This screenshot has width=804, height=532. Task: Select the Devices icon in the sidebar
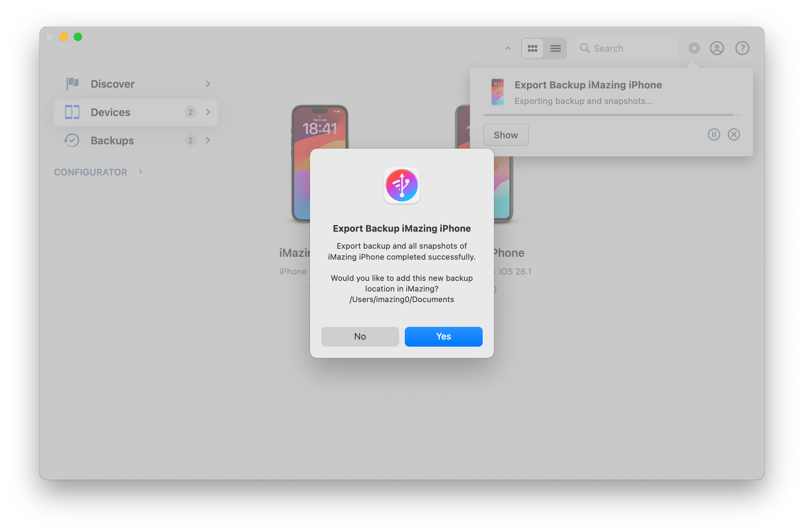click(72, 112)
